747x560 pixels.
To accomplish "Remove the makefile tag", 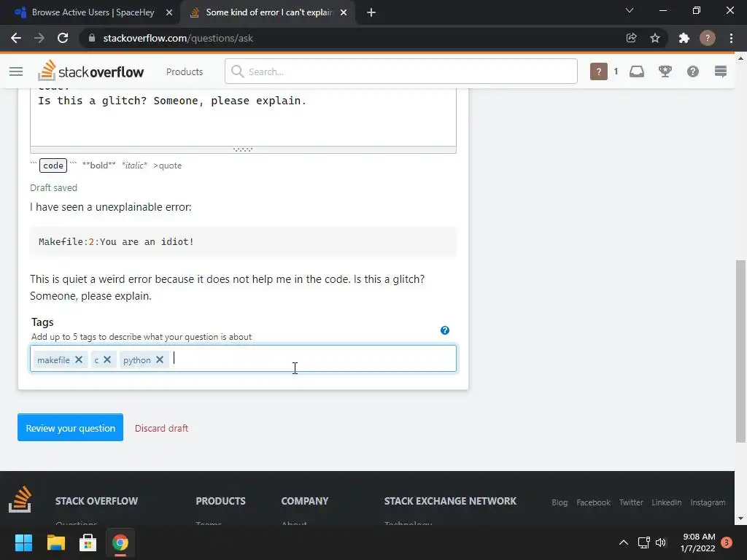I will click(x=79, y=359).
